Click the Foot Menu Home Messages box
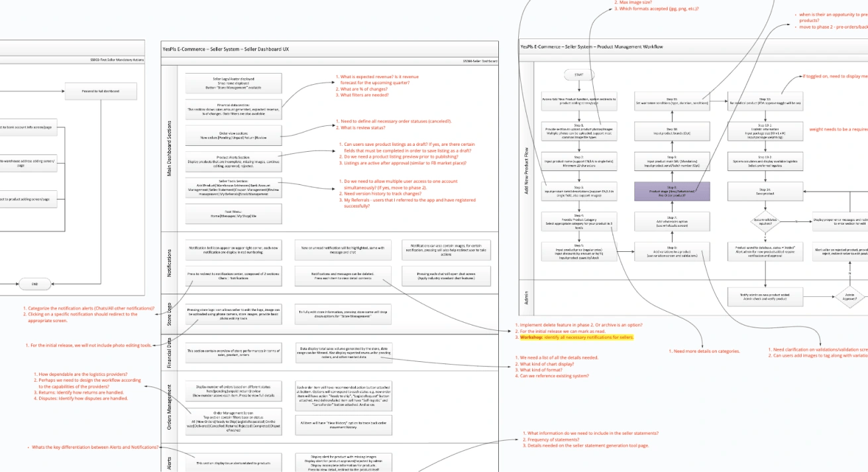This screenshot has height=472, width=868. click(233, 213)
